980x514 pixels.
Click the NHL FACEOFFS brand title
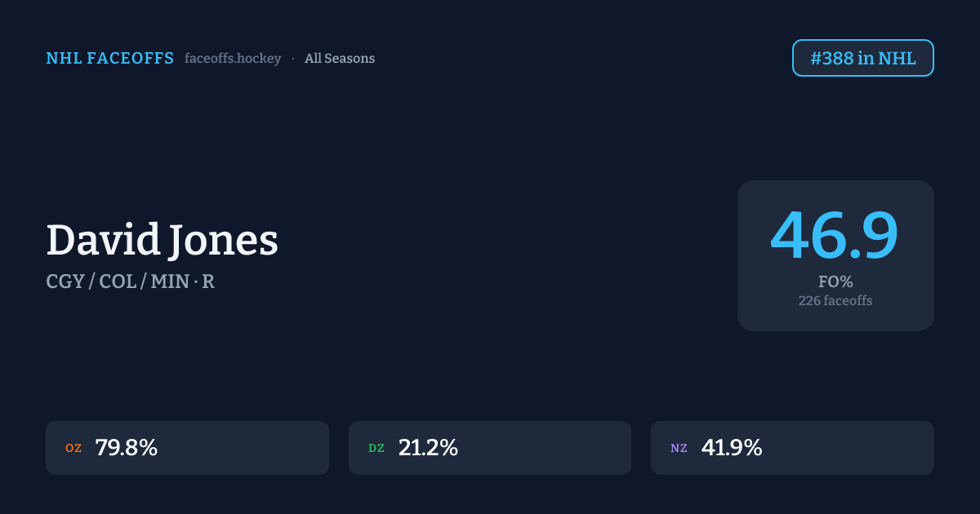(109, 59)
